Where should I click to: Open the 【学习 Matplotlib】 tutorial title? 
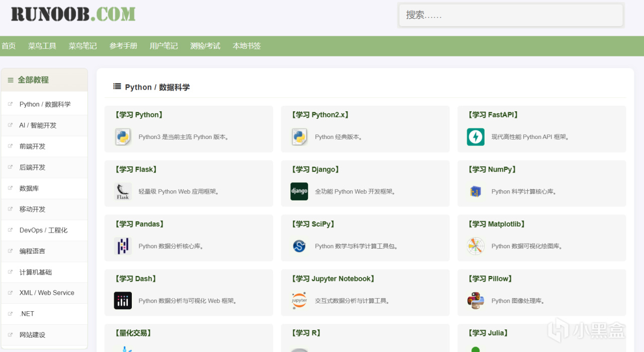[x=497, y=224]
